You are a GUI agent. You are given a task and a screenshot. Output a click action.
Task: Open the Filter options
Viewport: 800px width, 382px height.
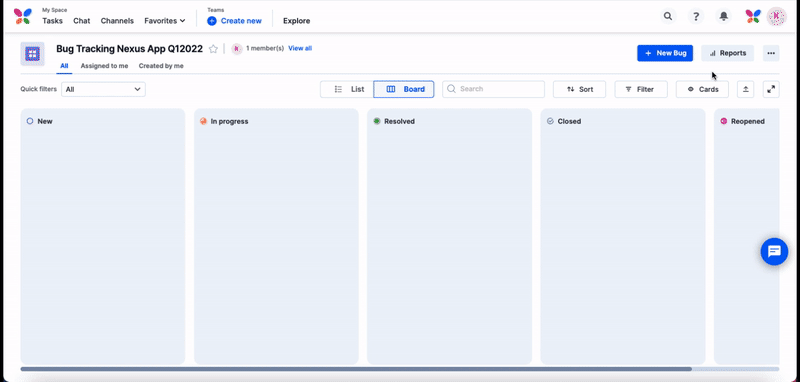pos(641,89)
